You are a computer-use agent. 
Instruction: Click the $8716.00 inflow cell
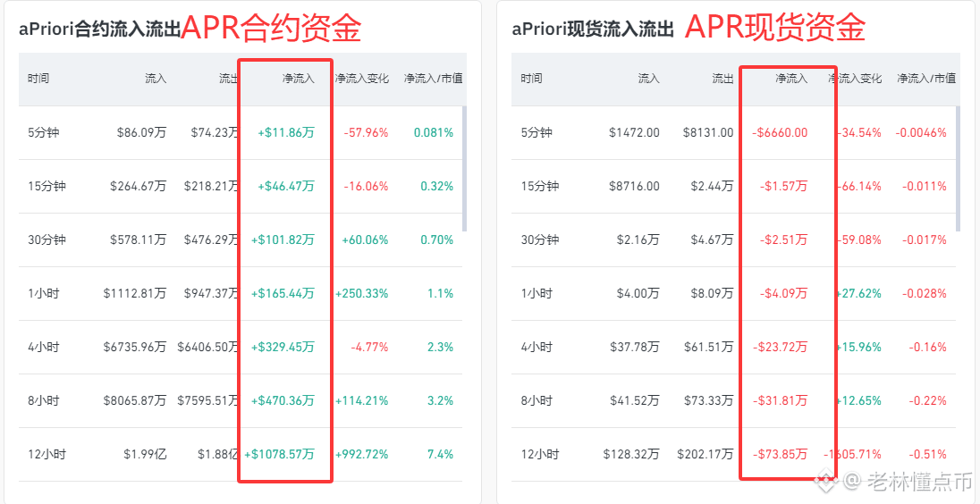[x=633, y=186]
